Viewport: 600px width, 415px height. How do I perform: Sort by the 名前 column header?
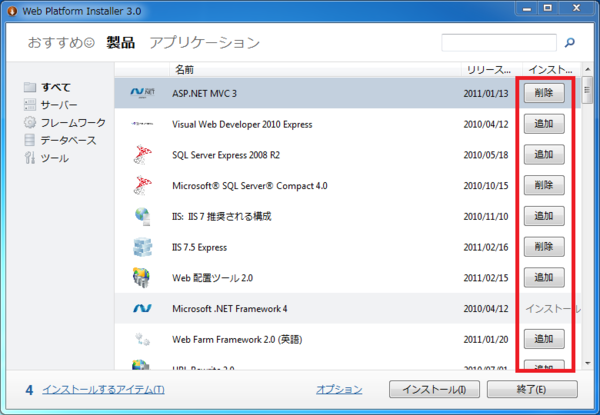pyautogui.click(x=315, y=70)
